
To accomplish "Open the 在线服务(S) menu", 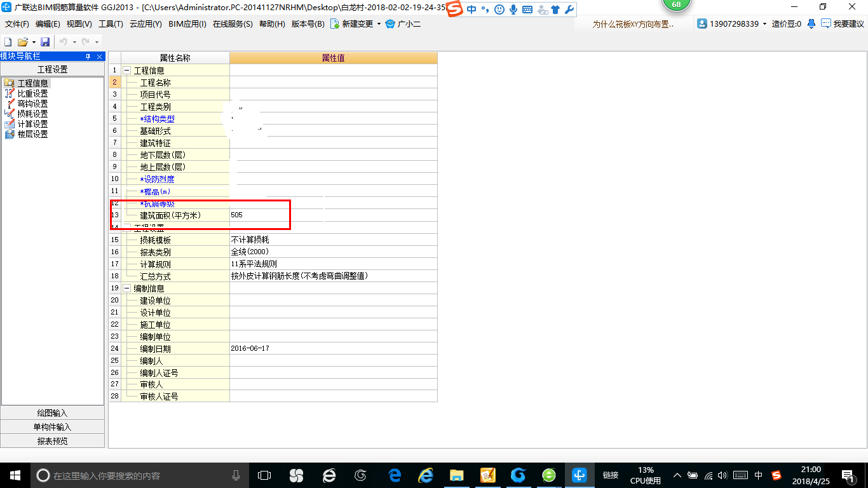I will [233, 24].
